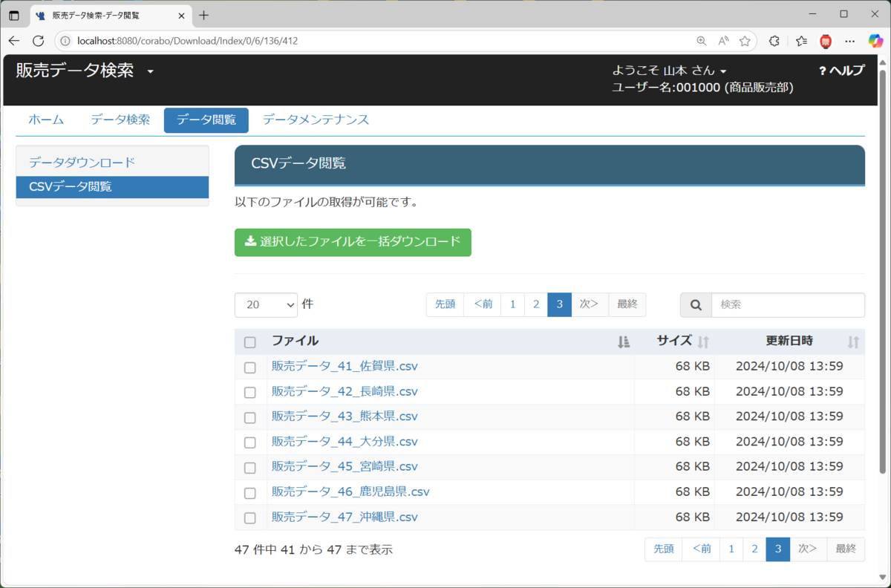Click 先頭 in the top pagination

[x=445, y=304]
